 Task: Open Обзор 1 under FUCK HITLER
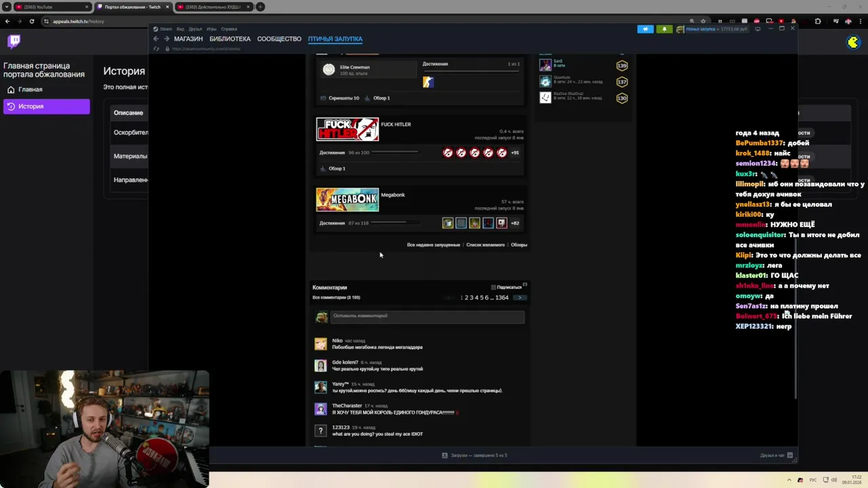pos(336,169)
